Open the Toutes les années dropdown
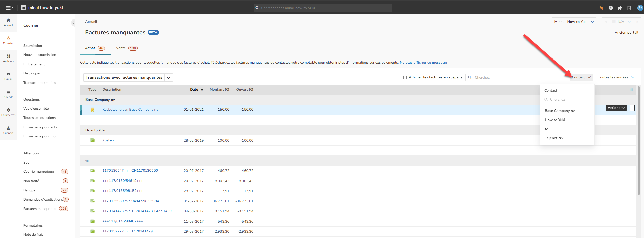The height and width of the screenshot is (238, 644). 616,77
